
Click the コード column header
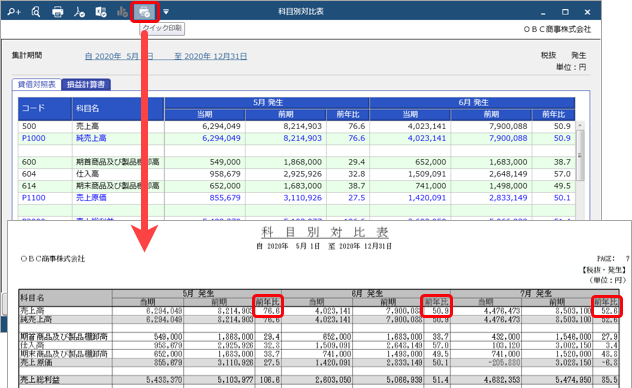(45, 108)
